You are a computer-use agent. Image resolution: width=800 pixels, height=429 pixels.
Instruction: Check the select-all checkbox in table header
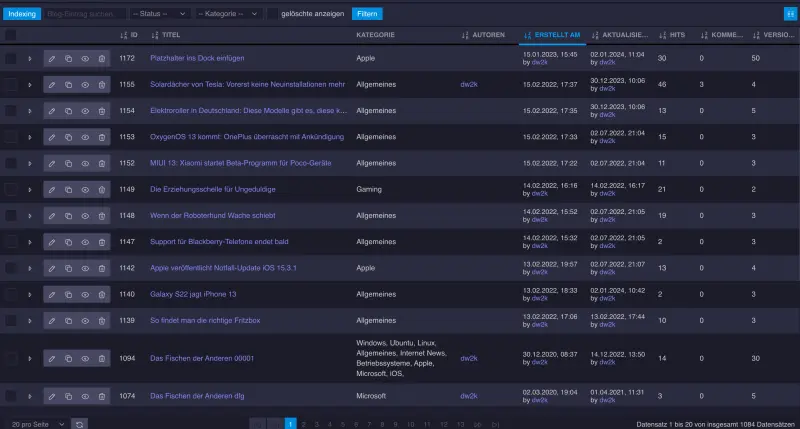tap(10, 35)
